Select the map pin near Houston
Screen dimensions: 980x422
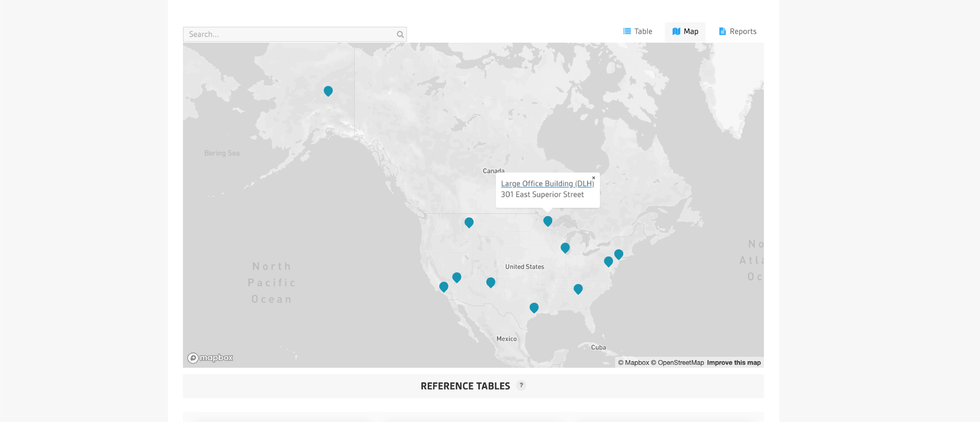click(534, 308)
